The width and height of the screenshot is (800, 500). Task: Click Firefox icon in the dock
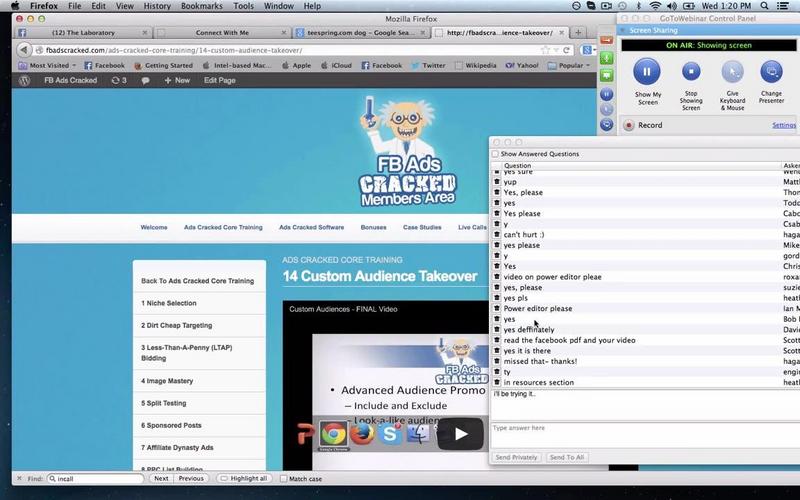(x=361, y=433)
